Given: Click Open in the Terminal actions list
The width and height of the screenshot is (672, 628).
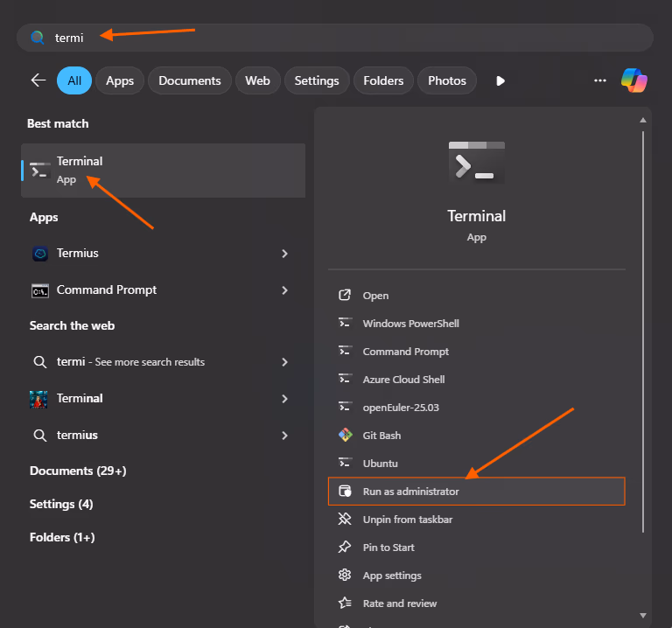Looking at the screenshot, I should pyautogui.click(x=477, y=296).
